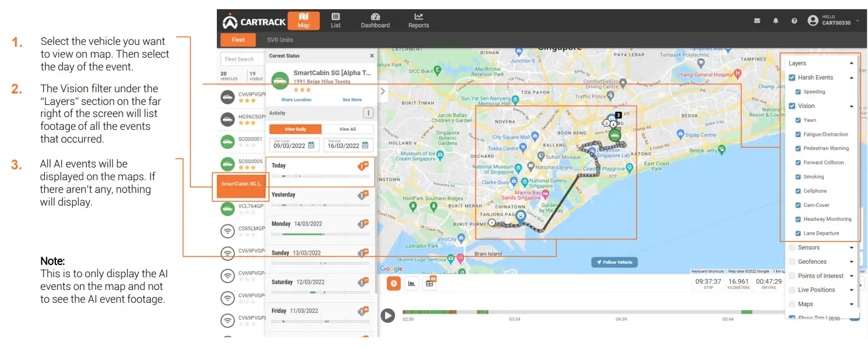Click the Monday events alert badge
Viewport: 868px width, 350px height.
(x=363, y=224)
